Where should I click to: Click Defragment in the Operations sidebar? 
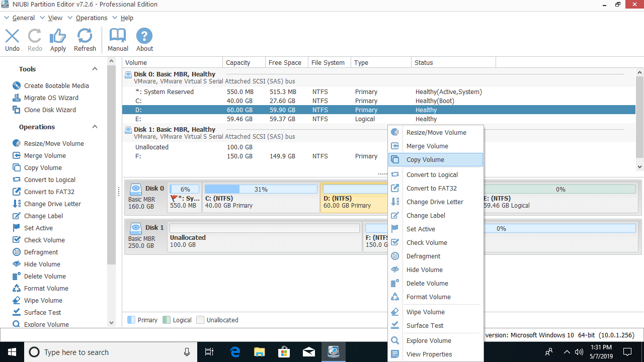41,252
